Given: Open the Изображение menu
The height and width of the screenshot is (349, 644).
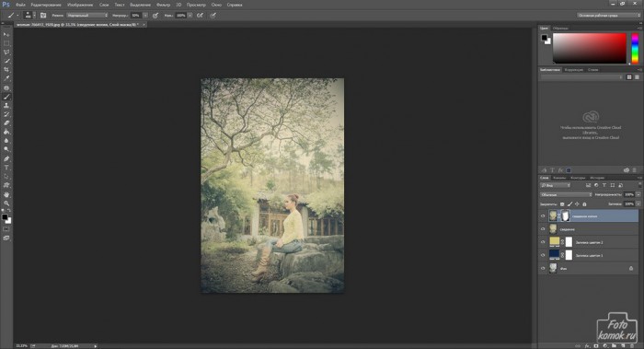Looking at the screenshot, I should click(x=80, y=5).
